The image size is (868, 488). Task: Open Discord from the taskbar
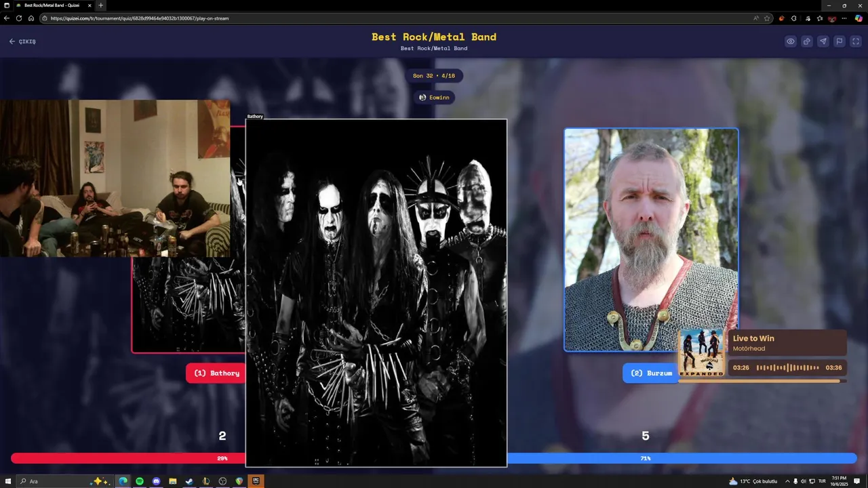[156, 481]
